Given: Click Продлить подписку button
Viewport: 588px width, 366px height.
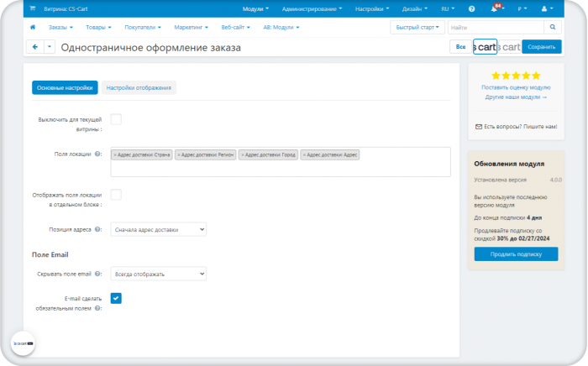Looking at the screenshot, I should pyautogui.click(x=516, y=254).
